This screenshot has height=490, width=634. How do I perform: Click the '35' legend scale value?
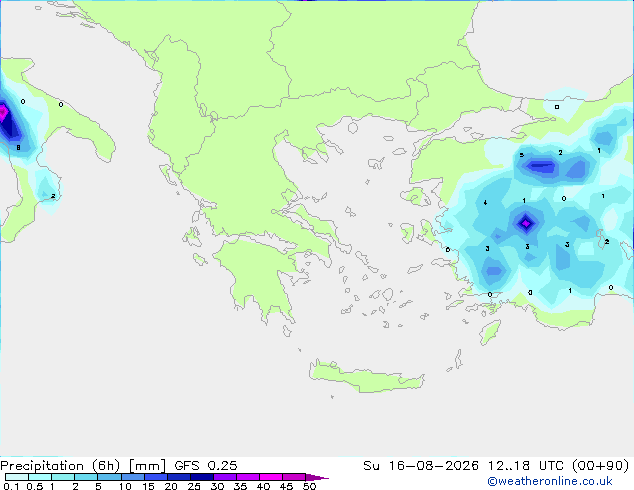tap(240, 486)
